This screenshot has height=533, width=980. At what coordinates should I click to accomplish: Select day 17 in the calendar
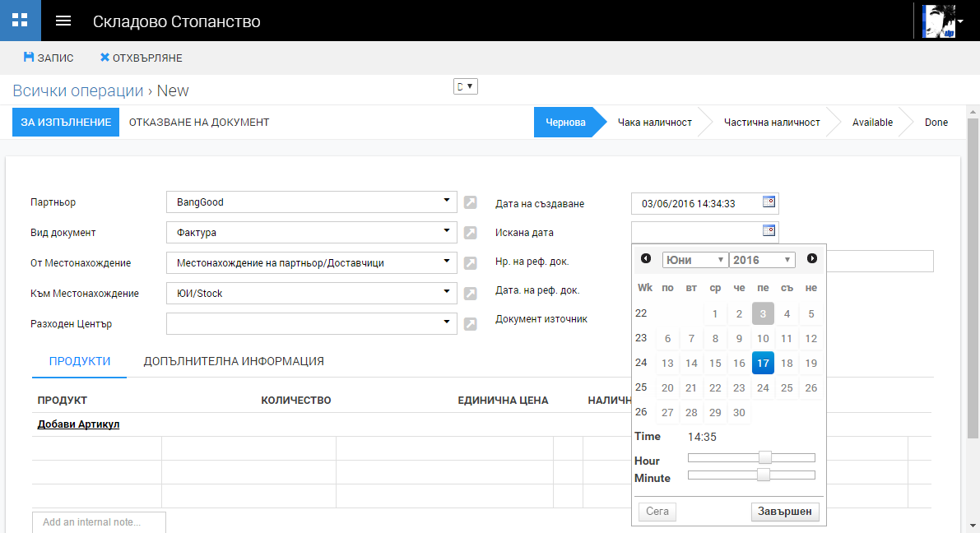click(x=763, y=363)
